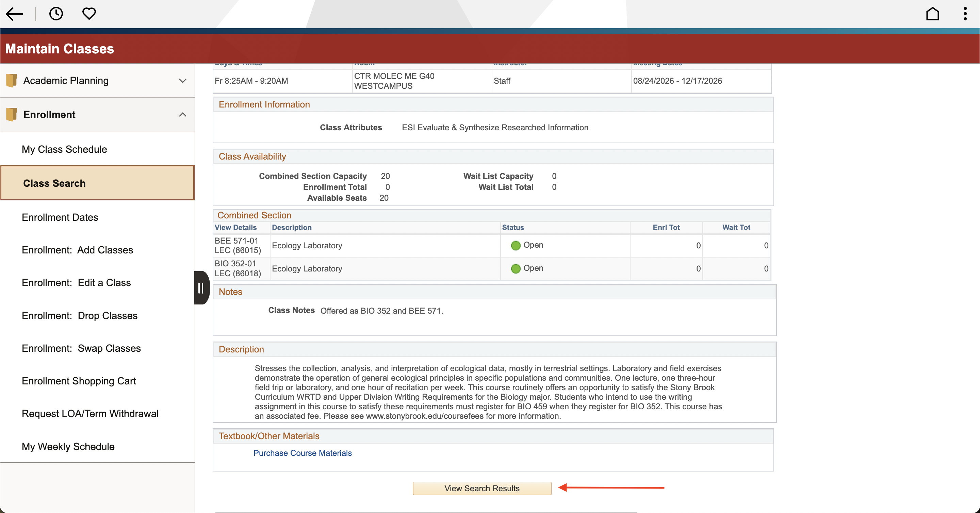Click the Textbook/Other Materials header
This screenshot has width=980, height=513.
(269, 436)
